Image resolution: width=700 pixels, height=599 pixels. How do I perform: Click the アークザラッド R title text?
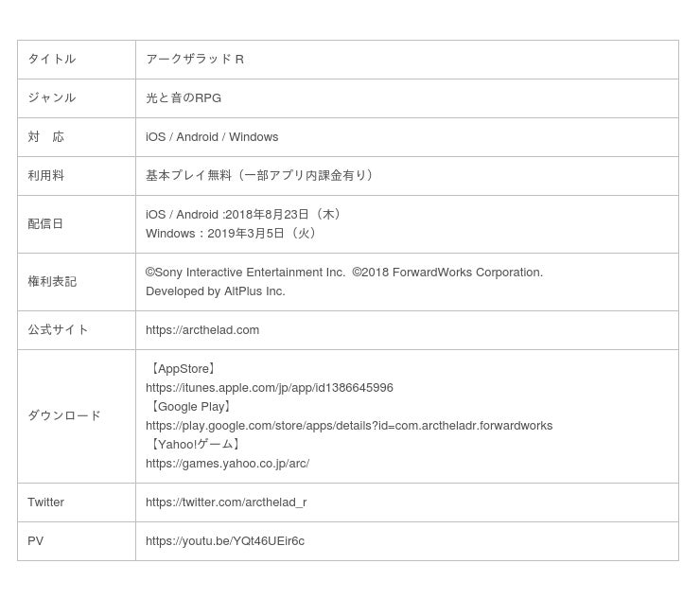coord(195,60)
